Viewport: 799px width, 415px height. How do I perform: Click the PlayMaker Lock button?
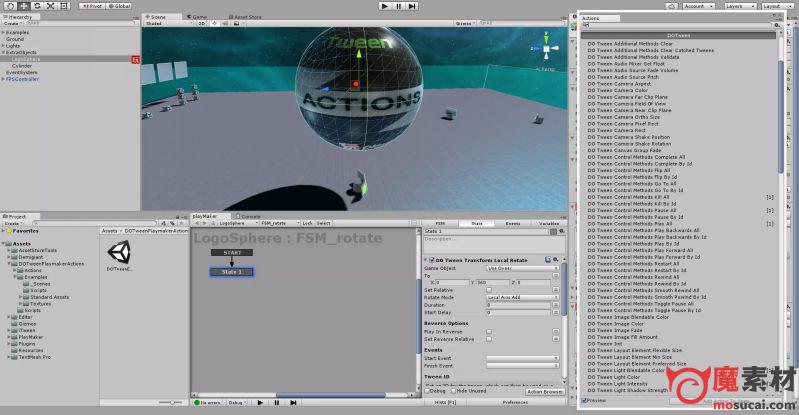(307, 223)
